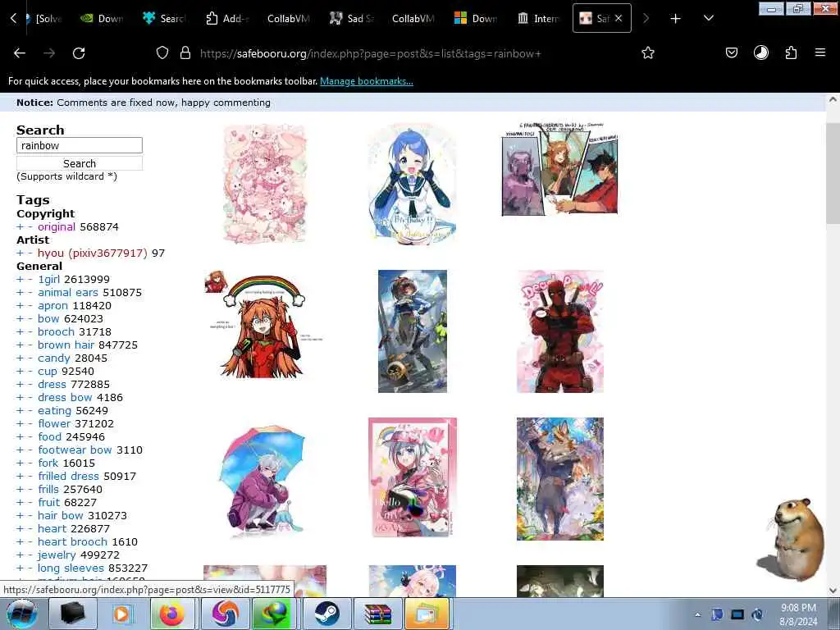
Task: Open Firefox in the taskbar
Action: [x=171, y=614]
